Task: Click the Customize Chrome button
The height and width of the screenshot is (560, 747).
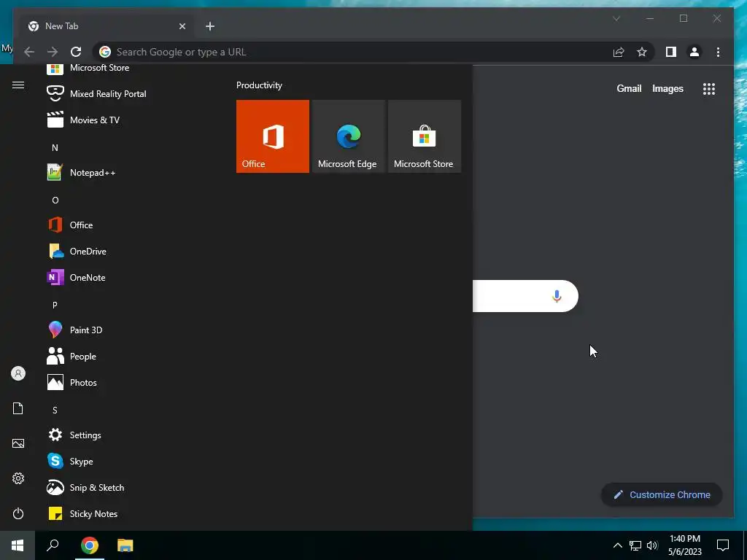Action: (662, 494)
